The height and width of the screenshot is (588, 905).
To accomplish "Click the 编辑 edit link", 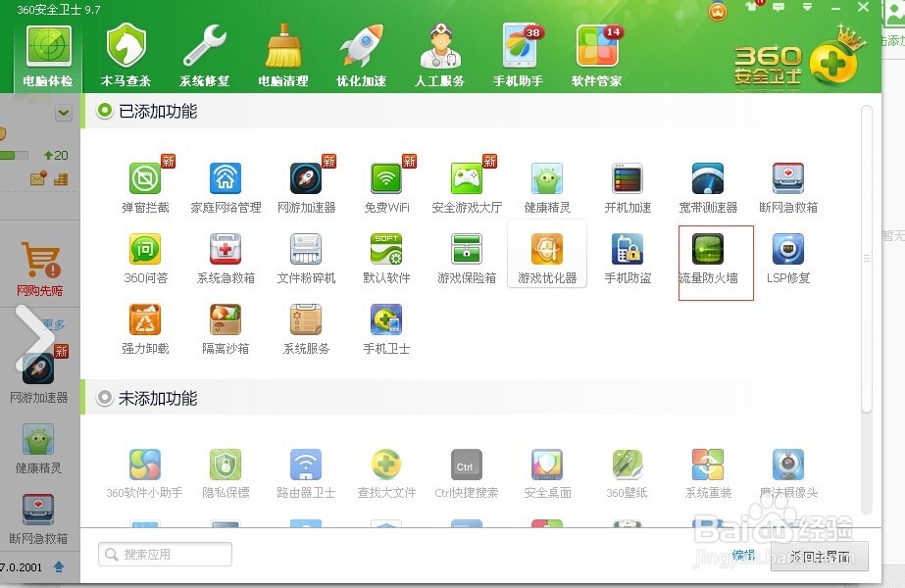I will pyautogui.click(x=743, y=555).
